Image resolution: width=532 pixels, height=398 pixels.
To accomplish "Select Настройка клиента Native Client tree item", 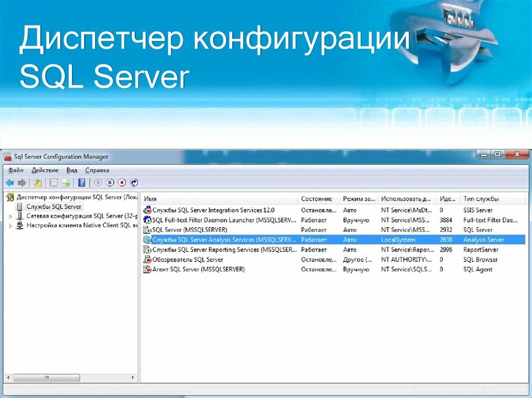I will click(82, 225).
